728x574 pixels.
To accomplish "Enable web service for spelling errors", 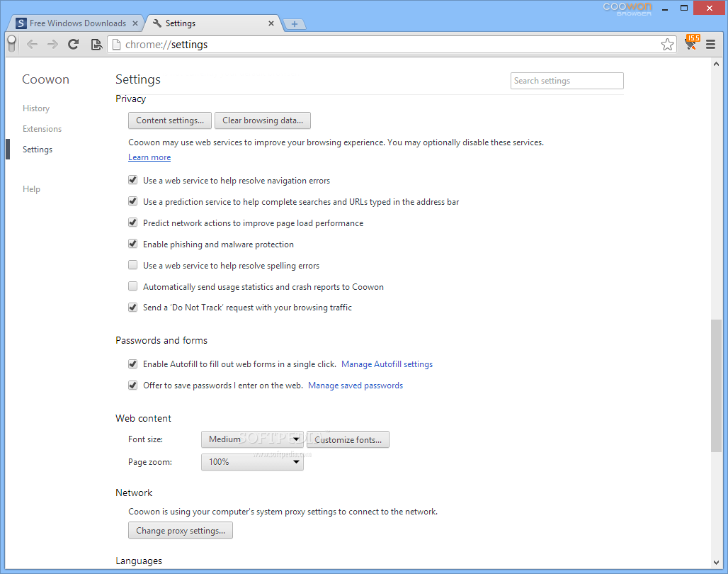I will pos(133,265).
